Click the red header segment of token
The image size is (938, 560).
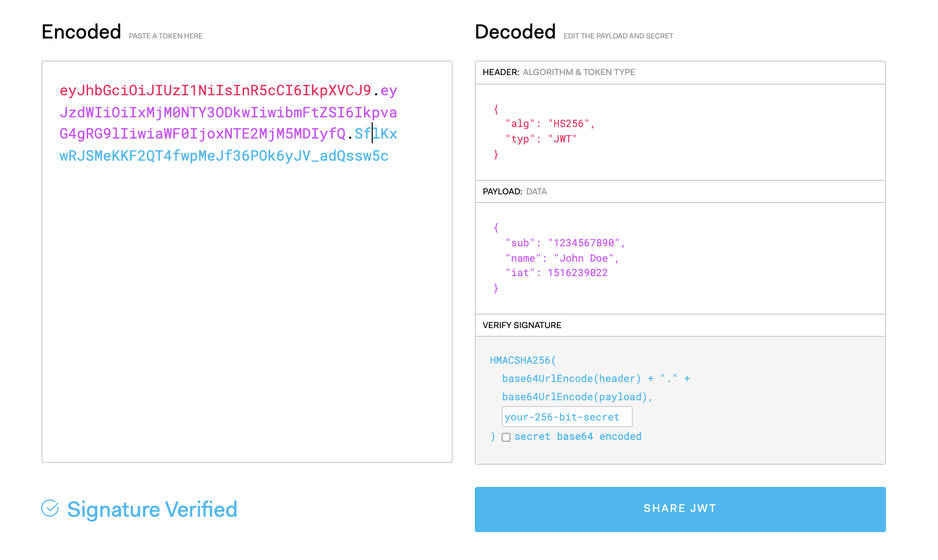(x=215, y=90)
